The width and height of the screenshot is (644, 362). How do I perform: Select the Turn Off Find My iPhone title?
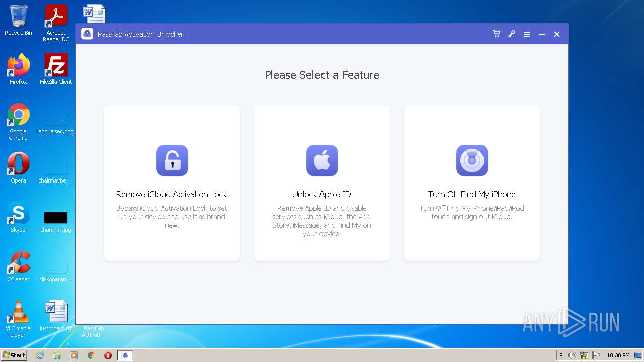point(472,194)
